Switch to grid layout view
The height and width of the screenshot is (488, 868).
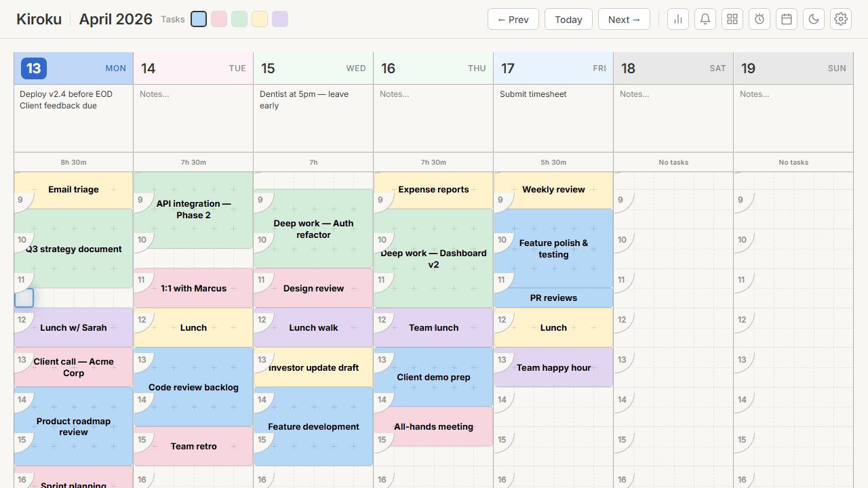click(732, 19)
